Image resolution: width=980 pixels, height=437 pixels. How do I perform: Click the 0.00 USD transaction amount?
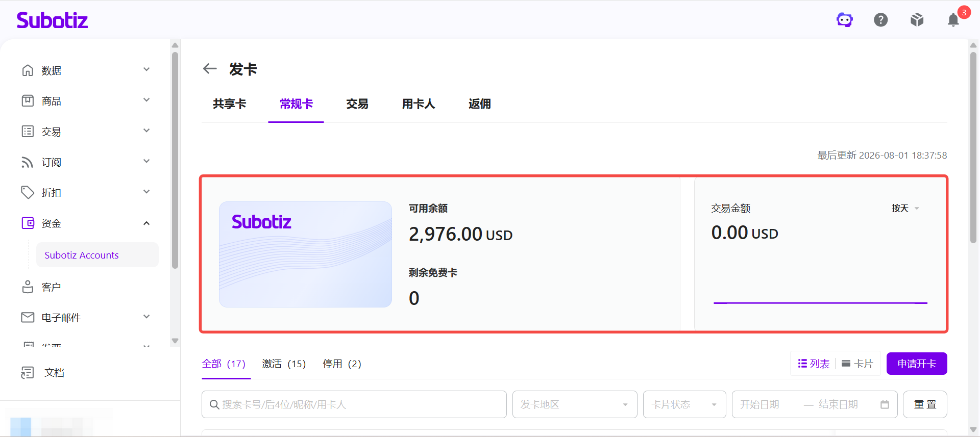[x=745, y=233]
